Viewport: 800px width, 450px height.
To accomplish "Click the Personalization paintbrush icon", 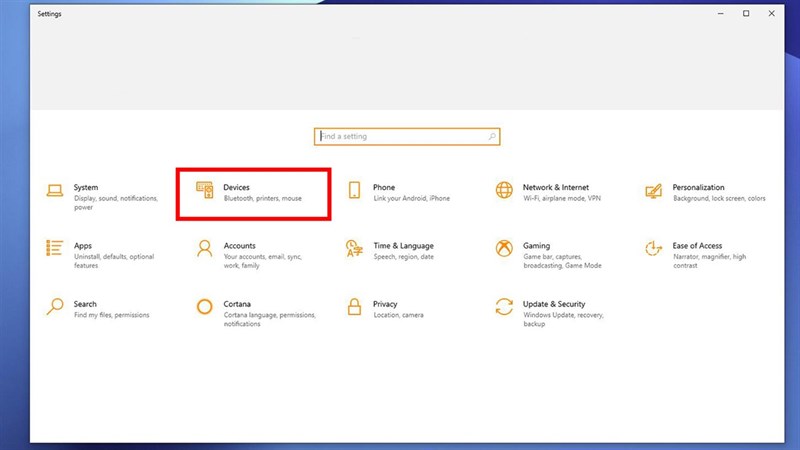I will (x=654, y=191).
